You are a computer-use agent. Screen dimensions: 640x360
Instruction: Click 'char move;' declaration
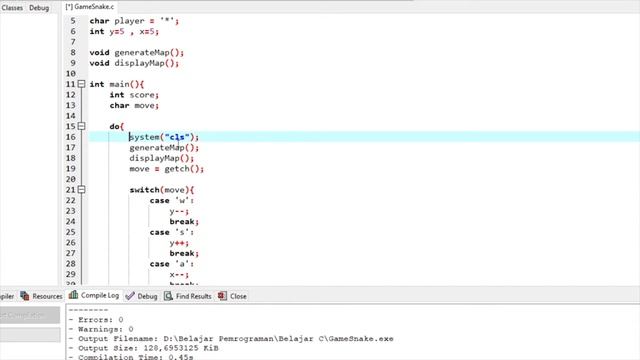pos(134,106)
